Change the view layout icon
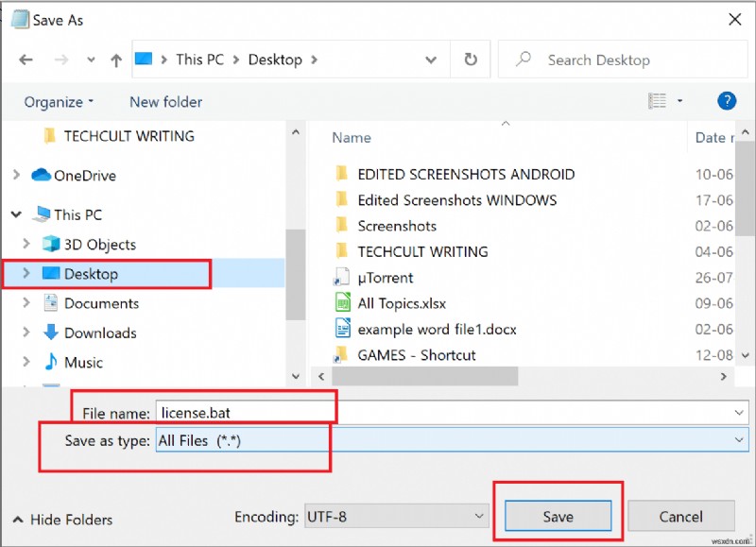This screenshot has height=547, width=756. point(658,101)
